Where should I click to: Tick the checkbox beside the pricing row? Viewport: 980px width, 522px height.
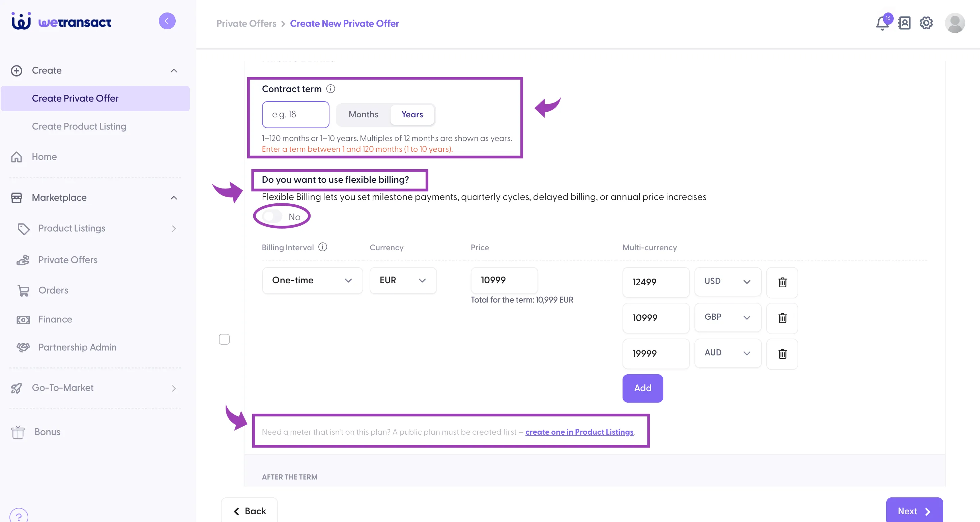click(x=224, y=339)
